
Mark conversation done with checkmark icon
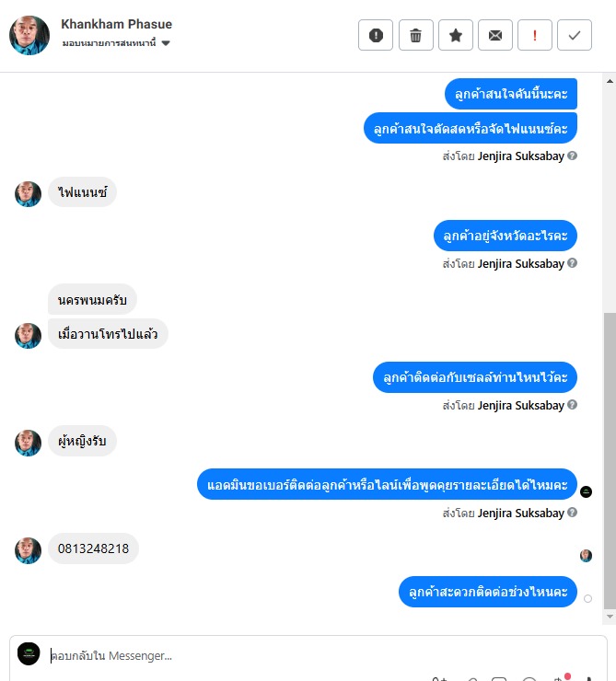[575, 35]
